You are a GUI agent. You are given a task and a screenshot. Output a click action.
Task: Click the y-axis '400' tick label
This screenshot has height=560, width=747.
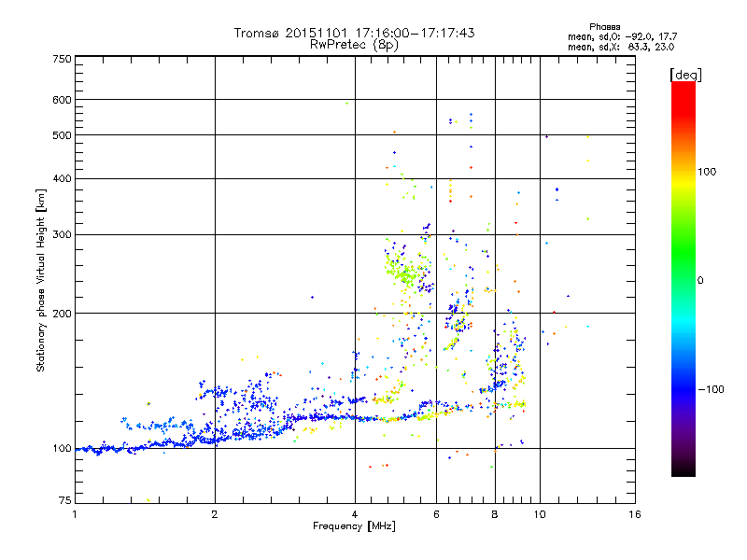(62, 178)
